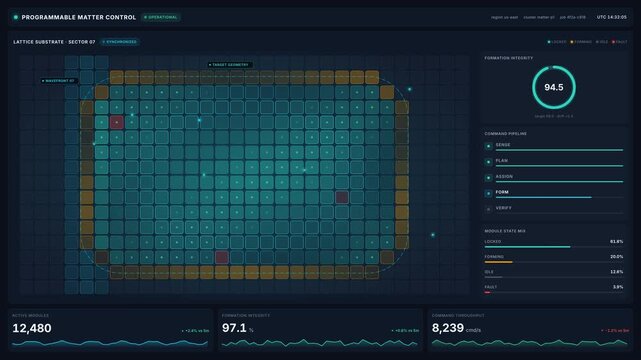Click the LOCKED bar in Module State Mix
This screenshot has width=641, height=360.
coord(554,247)
